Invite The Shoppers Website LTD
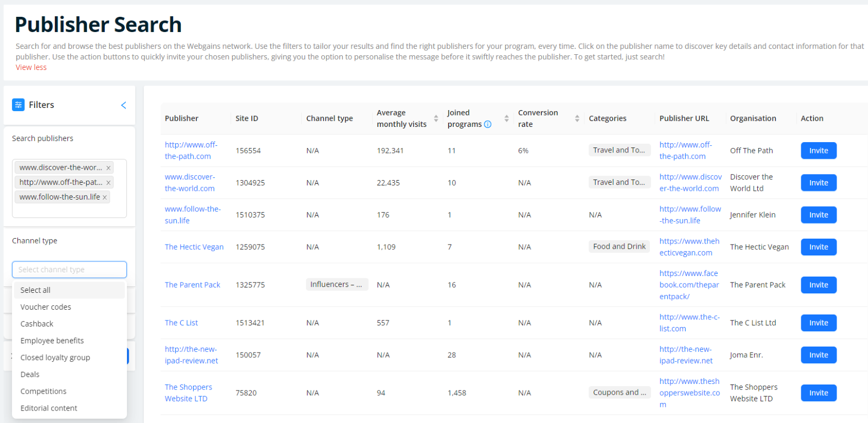868x423 pixels. (818, 393)
